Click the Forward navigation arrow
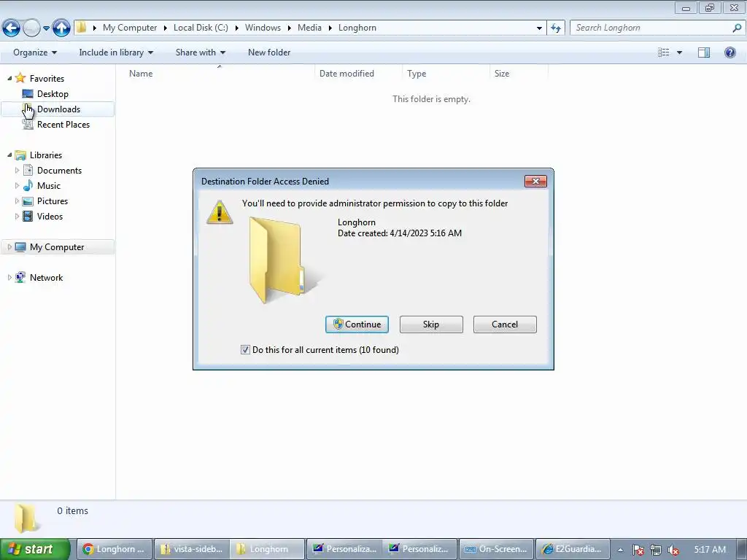The width and height of the screenshot is (747, 560). 31,28
